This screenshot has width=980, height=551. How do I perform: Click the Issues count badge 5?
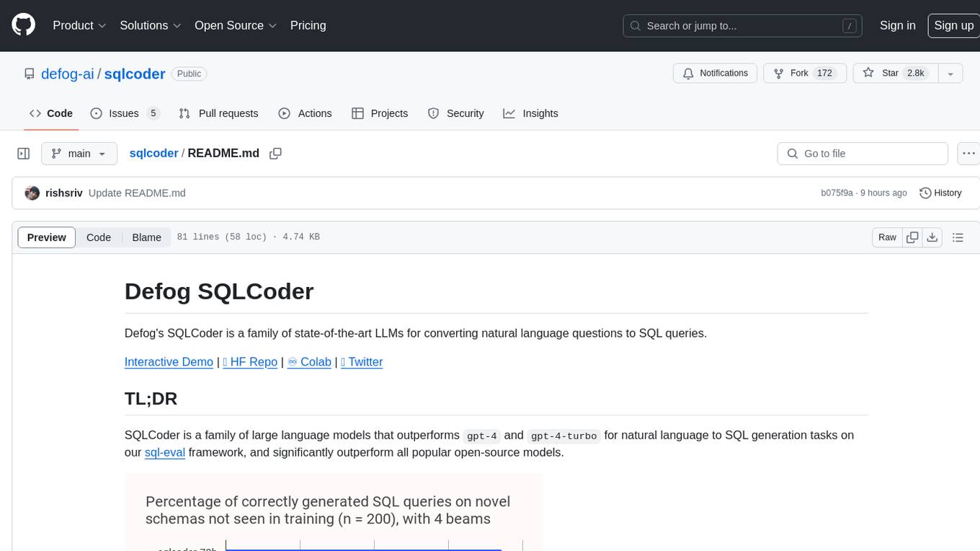pos(153,113)
